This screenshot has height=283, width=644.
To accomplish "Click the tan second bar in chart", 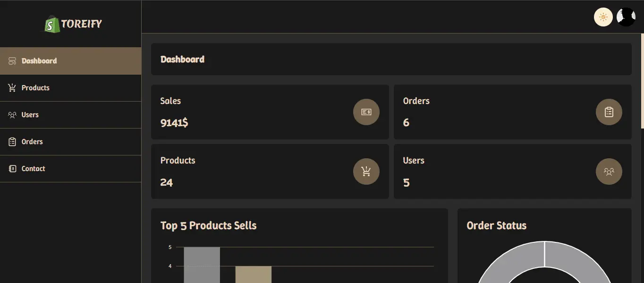I will 254,274.
